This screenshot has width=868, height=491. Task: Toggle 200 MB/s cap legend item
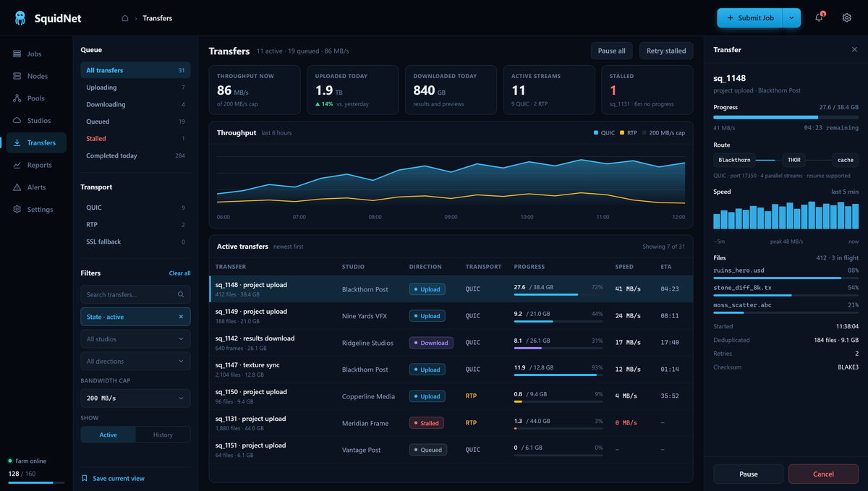coord(663,133)
